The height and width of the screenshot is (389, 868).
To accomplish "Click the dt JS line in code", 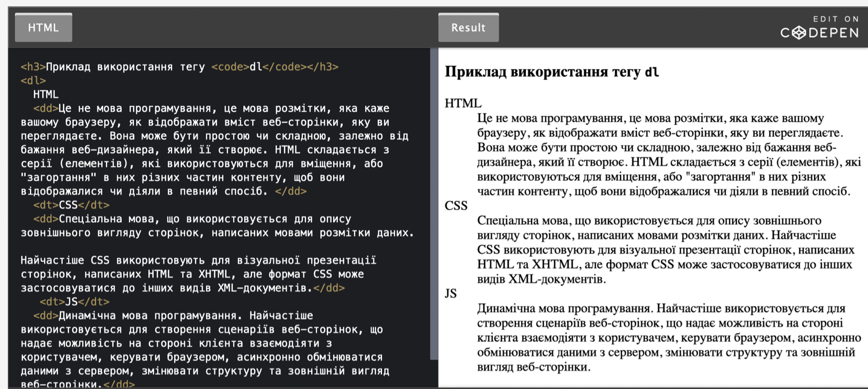I will (x=74, y=302).
